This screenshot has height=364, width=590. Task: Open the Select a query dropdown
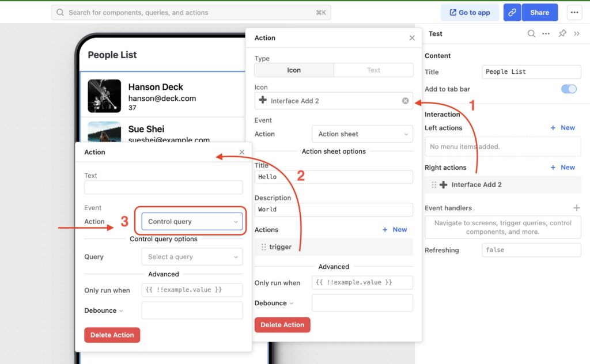(x=192, y=257)
